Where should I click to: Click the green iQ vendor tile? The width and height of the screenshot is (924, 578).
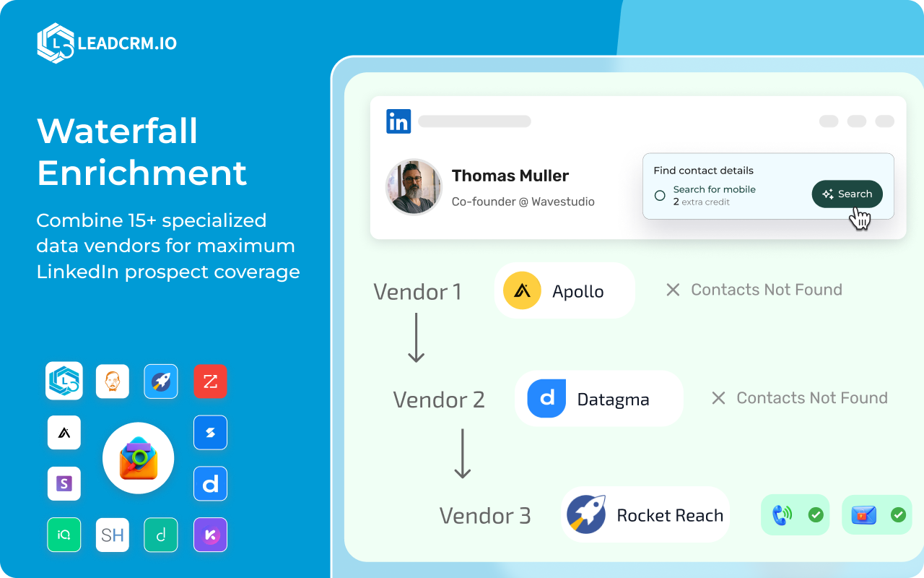(x=64, y=535)
